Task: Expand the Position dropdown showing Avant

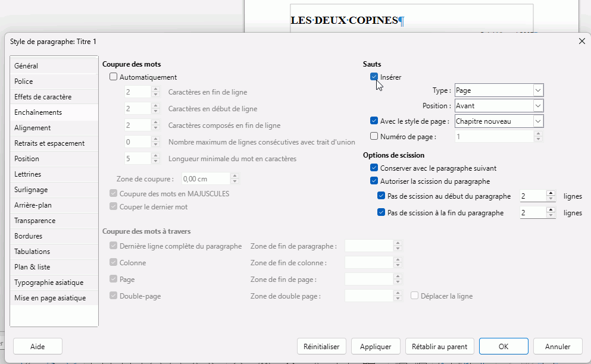Action: tap(499, 106)
